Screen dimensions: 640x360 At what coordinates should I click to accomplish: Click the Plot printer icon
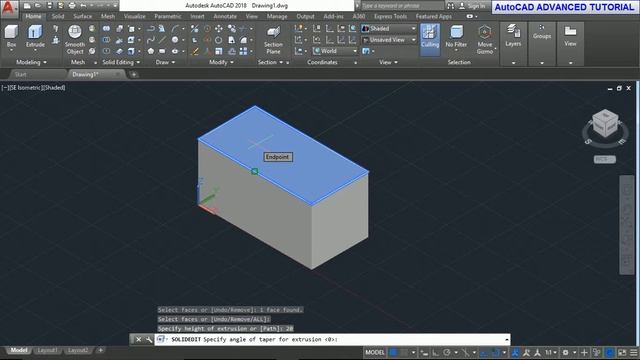72,6
